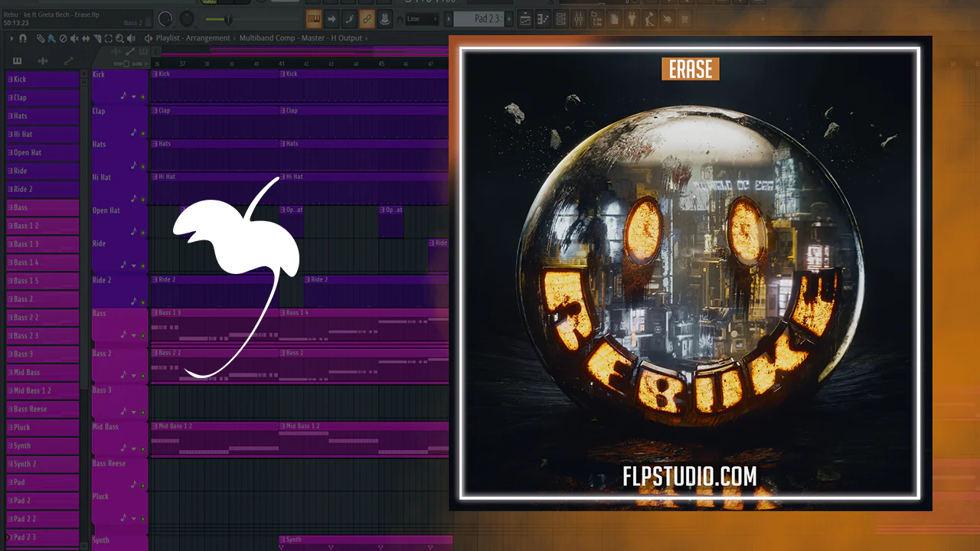Viewport: 980px width, 551px height.
Task: Mute the Bass 2 track
Action: click(143, 376)
